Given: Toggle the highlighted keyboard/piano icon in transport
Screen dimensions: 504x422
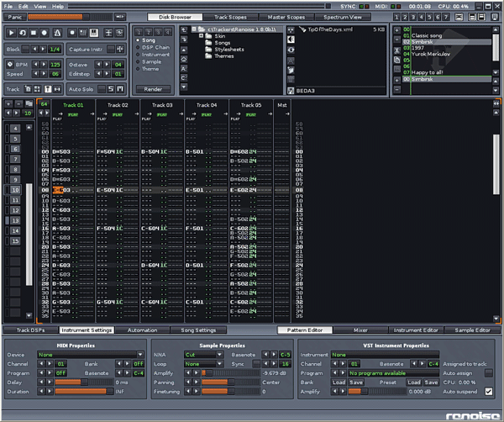Looking at the screenshot, I should [x=94, y=33].
